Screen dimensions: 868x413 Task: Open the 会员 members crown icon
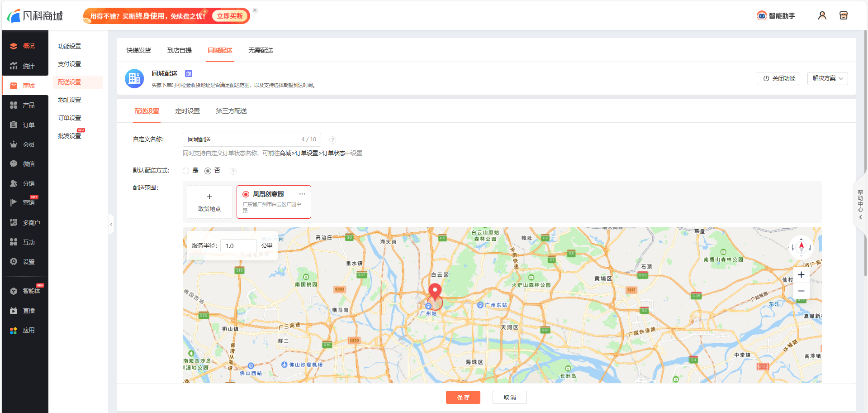coord(14,144)
